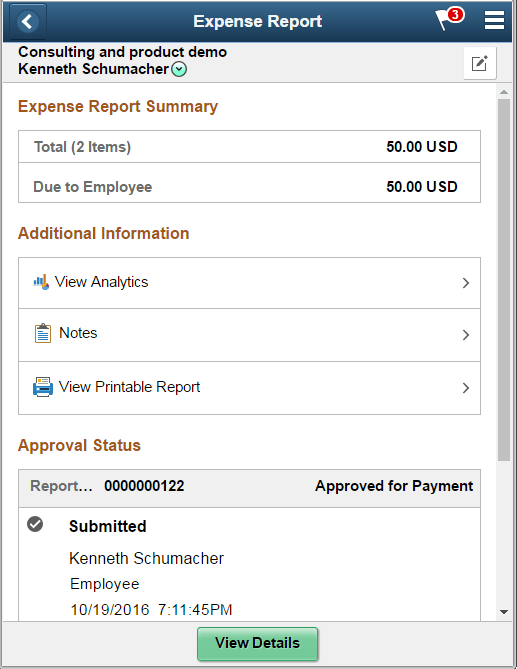Click submitter name Kenneth Schumacher in Approval Status

146,558
